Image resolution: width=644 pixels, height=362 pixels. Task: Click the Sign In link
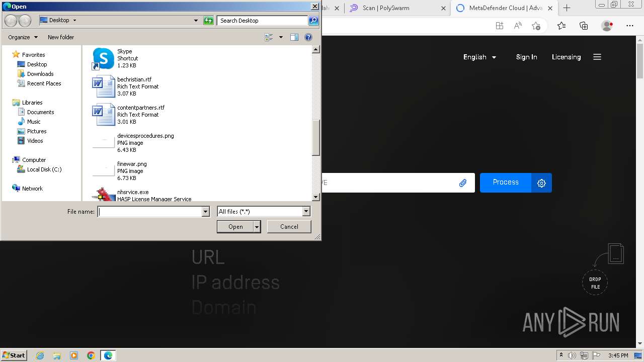click(526, 57)
